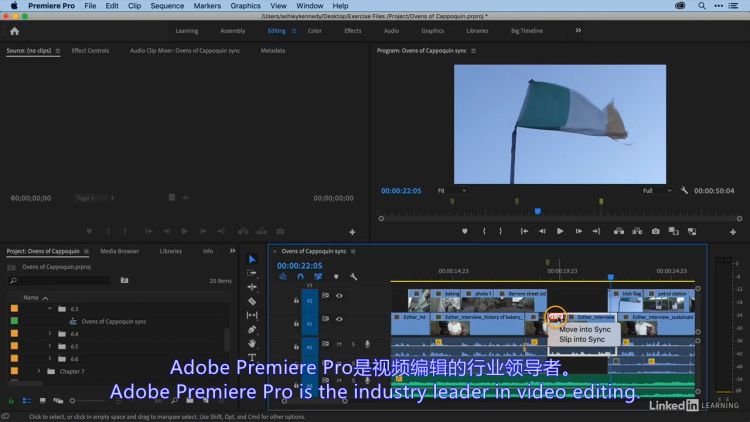Screen dimensions: 750x422
Task: Open the Sequence menu
Action: (x=167, y=6)
